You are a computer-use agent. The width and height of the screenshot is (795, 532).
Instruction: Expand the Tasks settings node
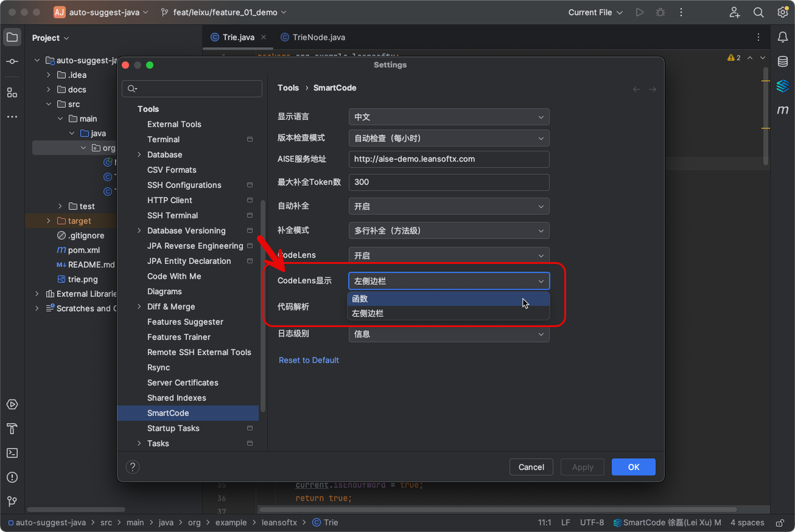pos(139,443)
